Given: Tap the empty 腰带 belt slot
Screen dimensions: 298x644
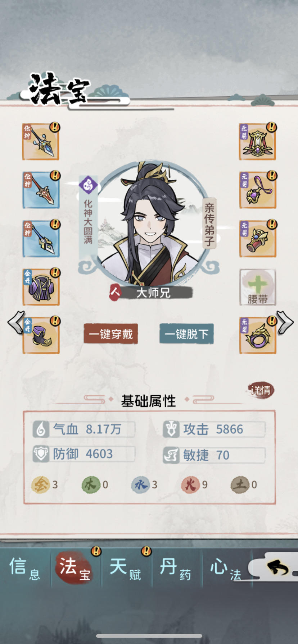Looking at the screenshot, I should [x=257, y=287].
